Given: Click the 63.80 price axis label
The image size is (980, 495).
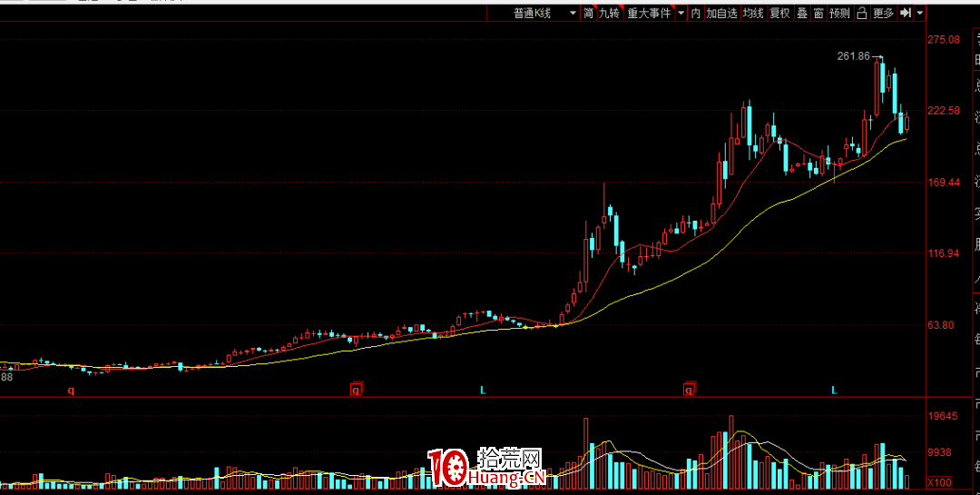Looking at the screenshot, I should click(941, 325).
